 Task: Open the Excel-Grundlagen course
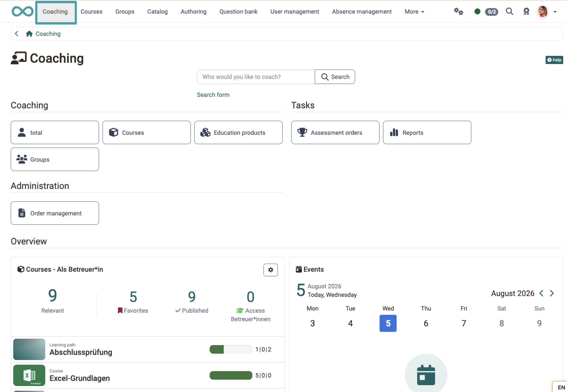tap(80, 378)
